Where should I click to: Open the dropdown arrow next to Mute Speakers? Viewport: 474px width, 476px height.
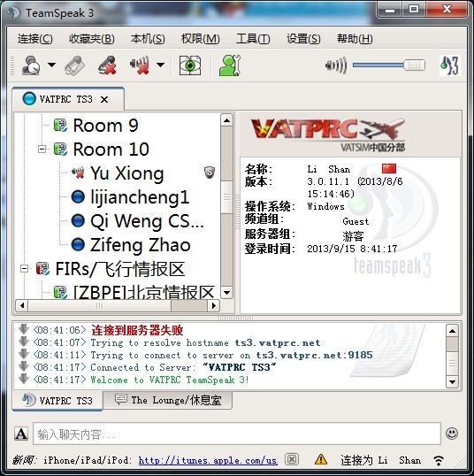161,65
